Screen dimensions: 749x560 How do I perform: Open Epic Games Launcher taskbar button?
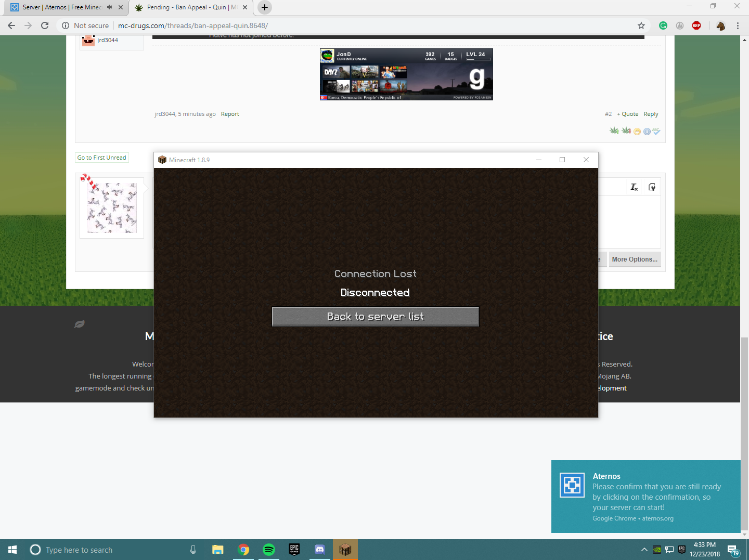tap(294, 550)
